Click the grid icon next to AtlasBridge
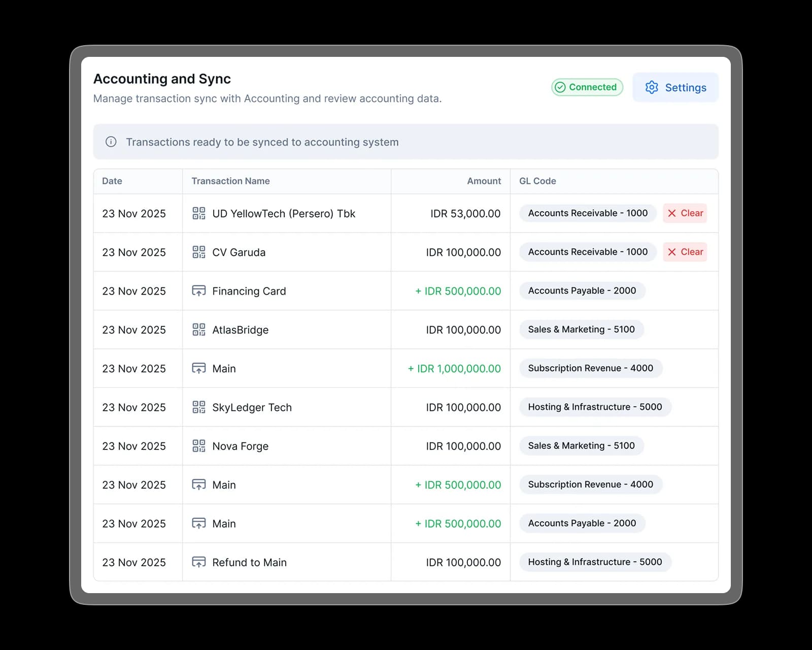 [x=199, y=330]
